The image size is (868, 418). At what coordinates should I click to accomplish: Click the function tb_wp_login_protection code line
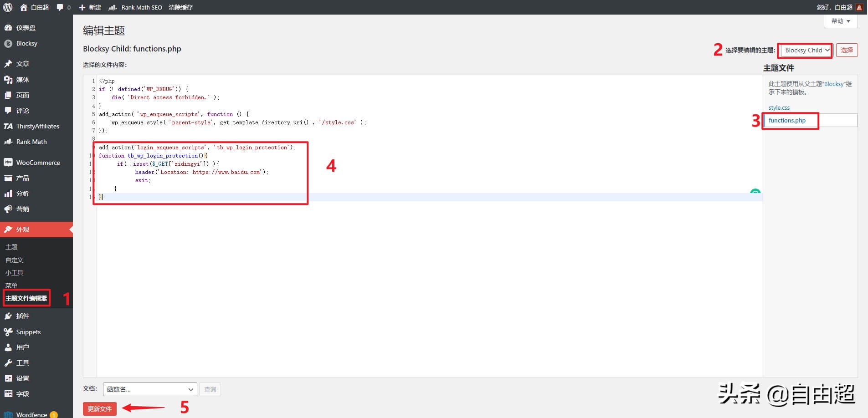pos(153,156)
